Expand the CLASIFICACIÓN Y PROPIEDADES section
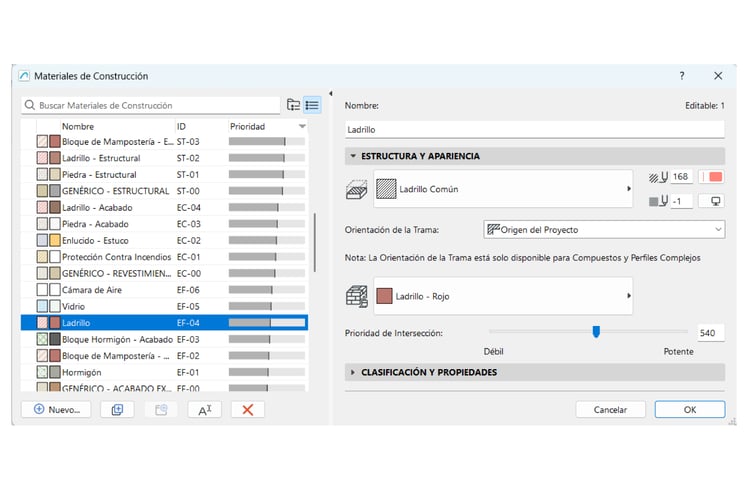This screenshot has height=500, width=750. point(353,372)
